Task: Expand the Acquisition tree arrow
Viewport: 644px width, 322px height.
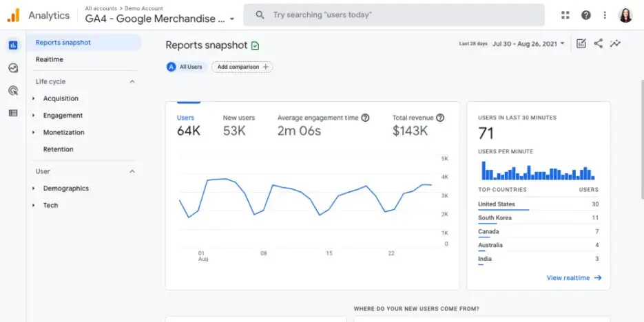Action: [34, 98]
